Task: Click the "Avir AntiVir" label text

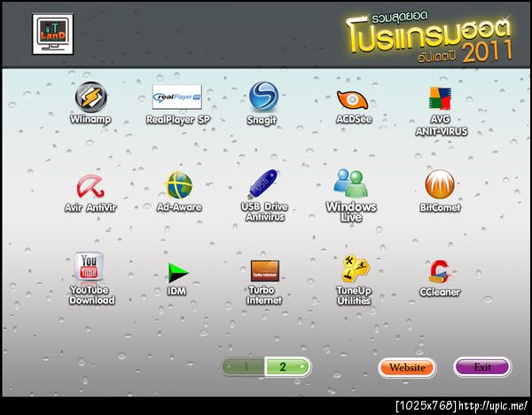Action: pyautogui.click(x=90, y=207)
